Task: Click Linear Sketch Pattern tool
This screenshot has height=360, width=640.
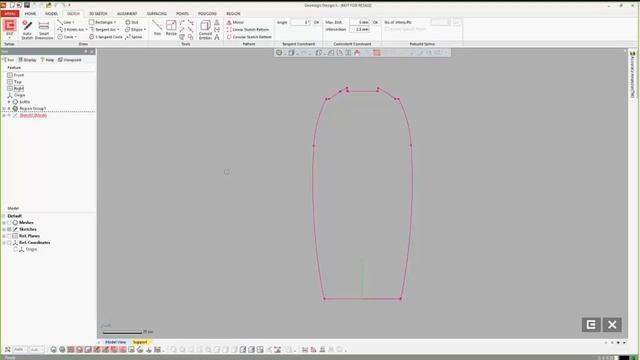Action: pos(248,30)
